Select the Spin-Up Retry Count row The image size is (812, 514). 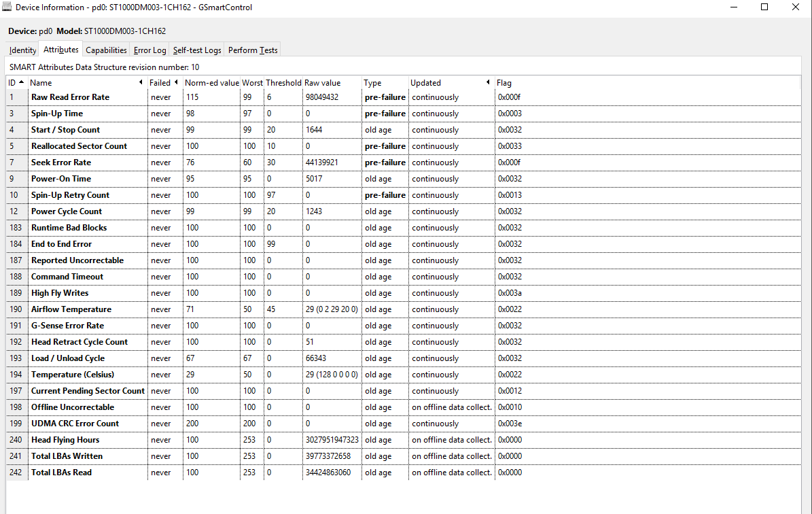pyautogui.click(x=404, y=195)
